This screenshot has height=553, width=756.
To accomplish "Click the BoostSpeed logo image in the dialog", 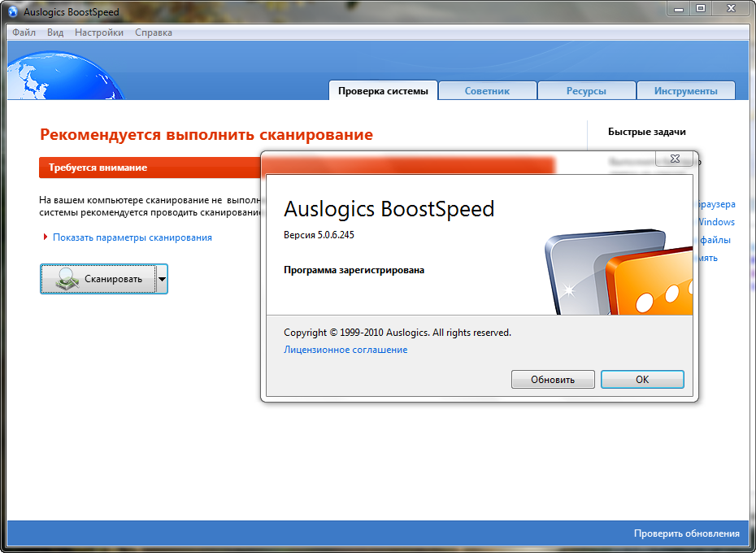I will tap(619, 272).
